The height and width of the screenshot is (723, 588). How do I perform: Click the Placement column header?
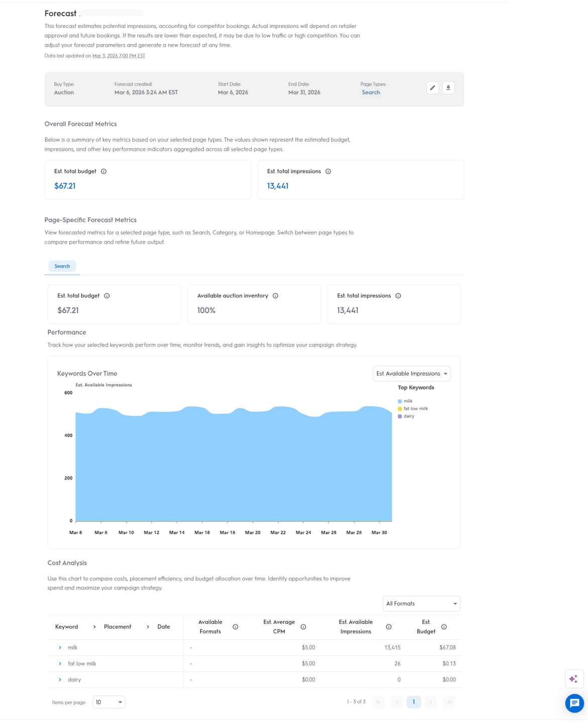tap(117, 627)
